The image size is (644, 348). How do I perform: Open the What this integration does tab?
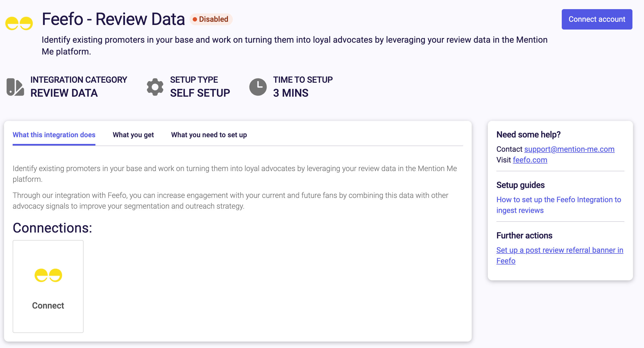[x=54, y=135]
